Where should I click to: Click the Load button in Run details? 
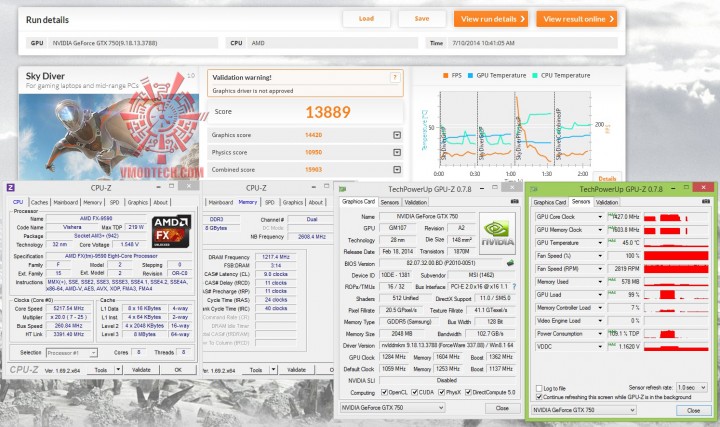coord(366,19)
